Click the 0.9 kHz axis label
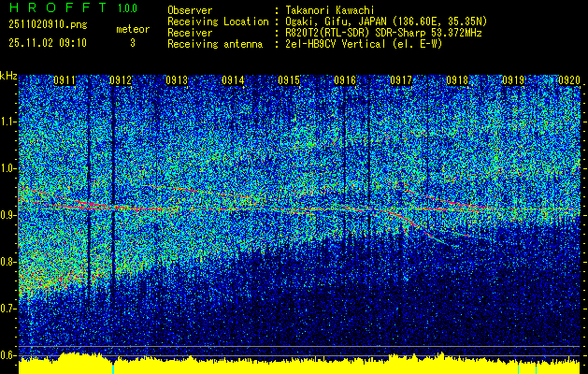 point(7,215)
